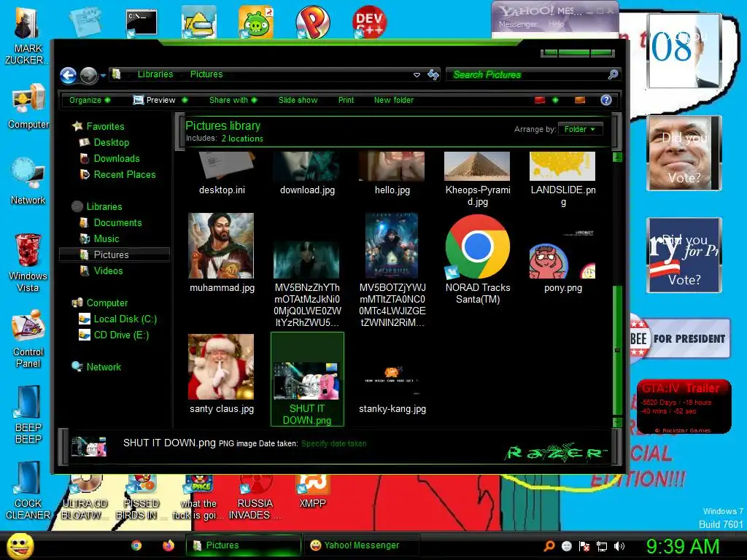This screenshot has height=560, width=747.
Task: Open the Network desktop icon
Action: pos(28,181)
